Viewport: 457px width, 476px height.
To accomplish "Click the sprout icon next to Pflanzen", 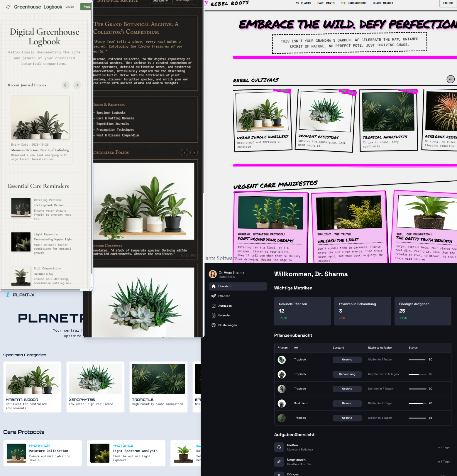I will click(x=214, y=296).
